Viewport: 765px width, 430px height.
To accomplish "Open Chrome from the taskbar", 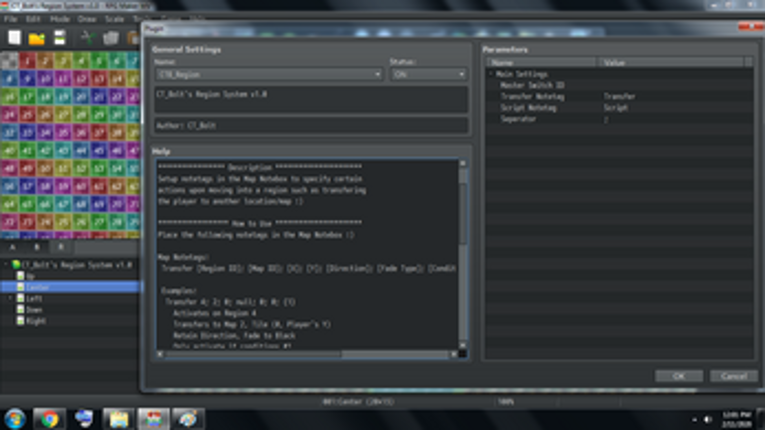I will [x=49, y=419].
